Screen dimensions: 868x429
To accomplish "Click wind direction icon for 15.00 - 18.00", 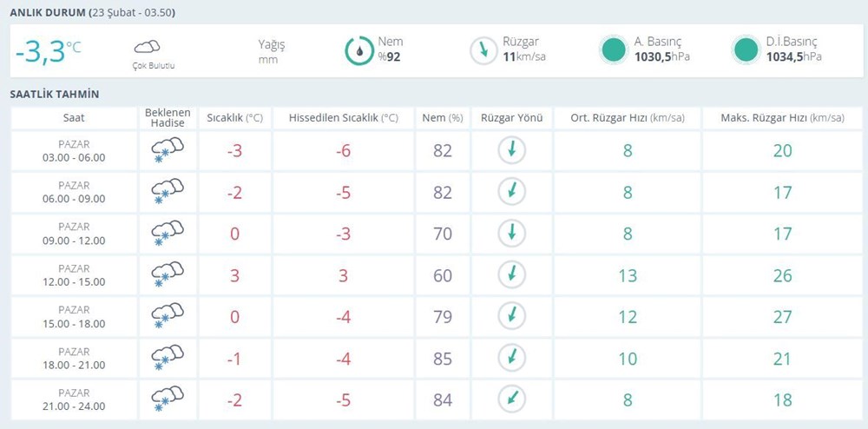I will [511, 316].
